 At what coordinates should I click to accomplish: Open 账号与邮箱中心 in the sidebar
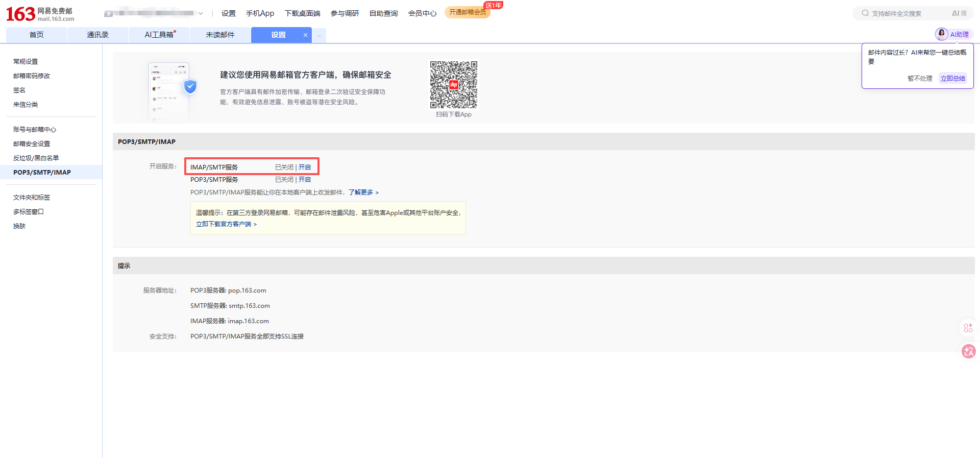tap(35, 129)
